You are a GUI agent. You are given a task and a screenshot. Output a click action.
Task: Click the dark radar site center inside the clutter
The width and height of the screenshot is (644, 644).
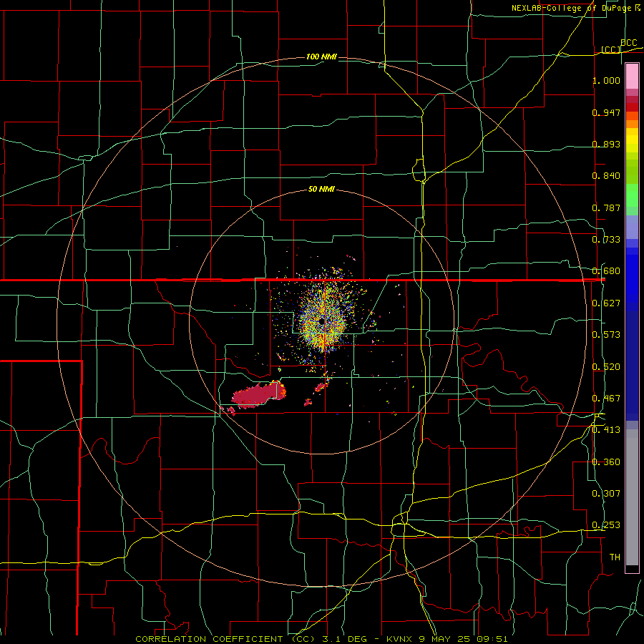pyautogui.click(x=321, y=321)
